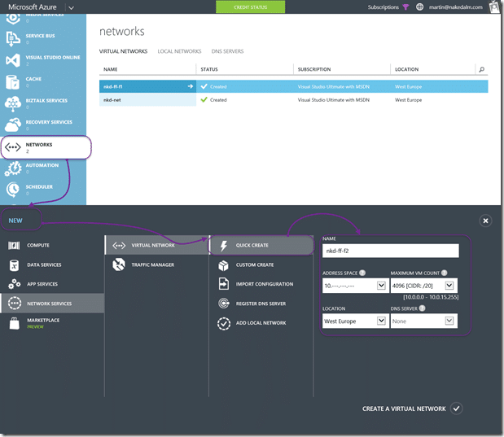Click the Custom Create box icon
Screen dimensions: 504x437
(x=223, y=265)
